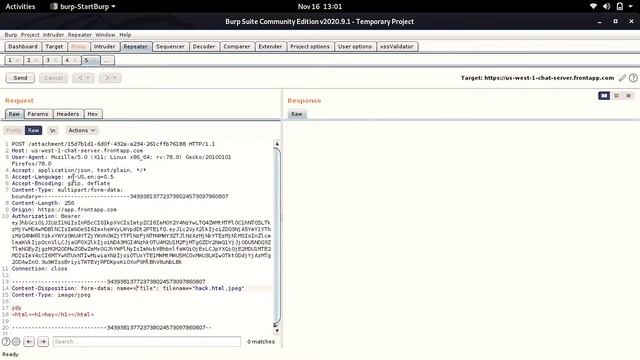Open the Intruder menu
The height and width of the screenshot is (360, 640).
tap(53, 35)
